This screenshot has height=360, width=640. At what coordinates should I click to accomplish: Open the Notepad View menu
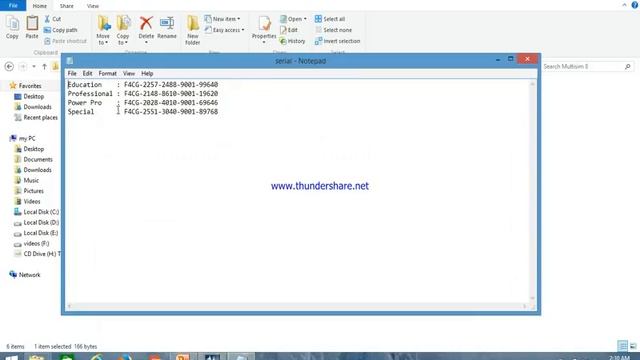point(129,73)
